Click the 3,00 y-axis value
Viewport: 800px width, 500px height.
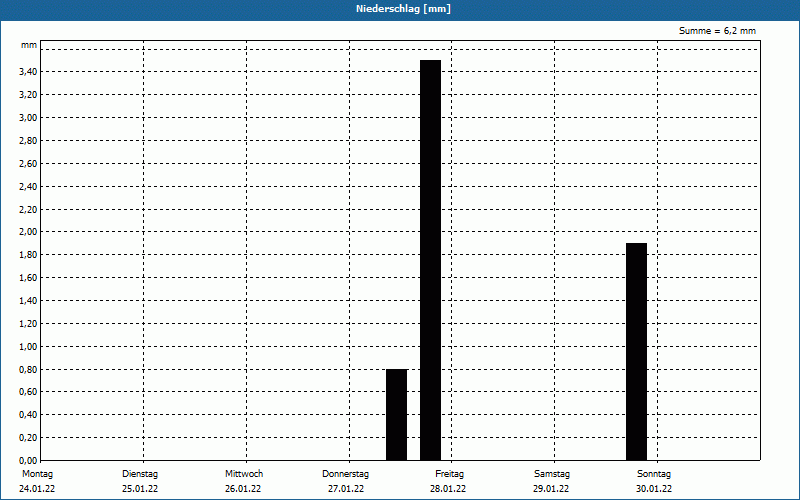(x=28, y=118)
